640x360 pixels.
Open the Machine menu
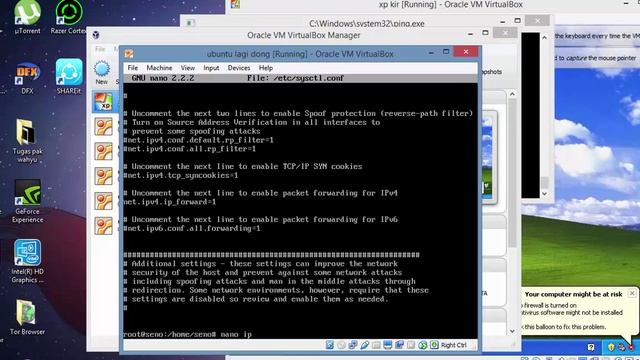pos(159,68)
